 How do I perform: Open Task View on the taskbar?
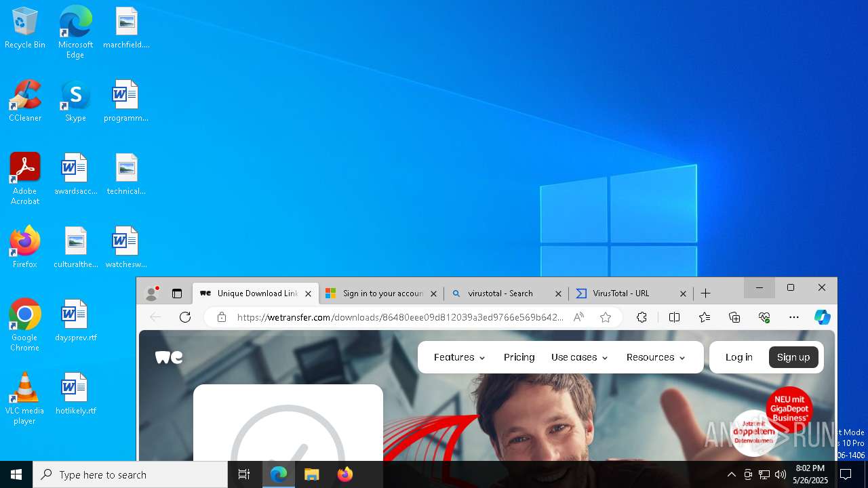pos(244,474)
